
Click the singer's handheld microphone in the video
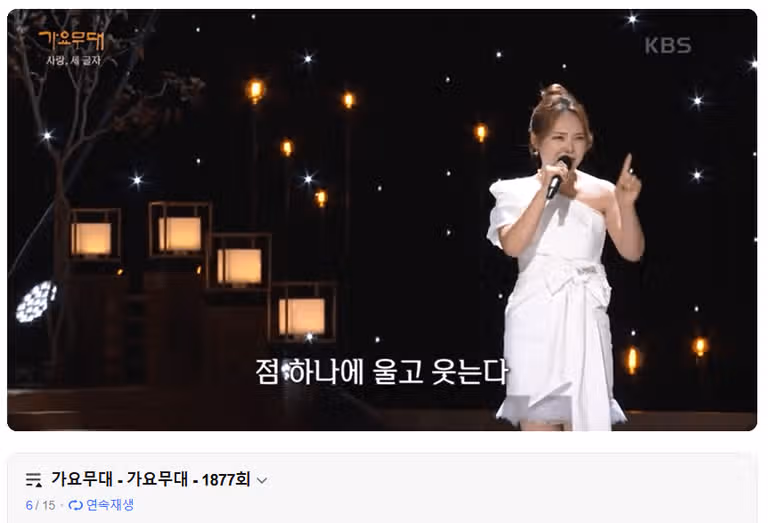point(558,177)
